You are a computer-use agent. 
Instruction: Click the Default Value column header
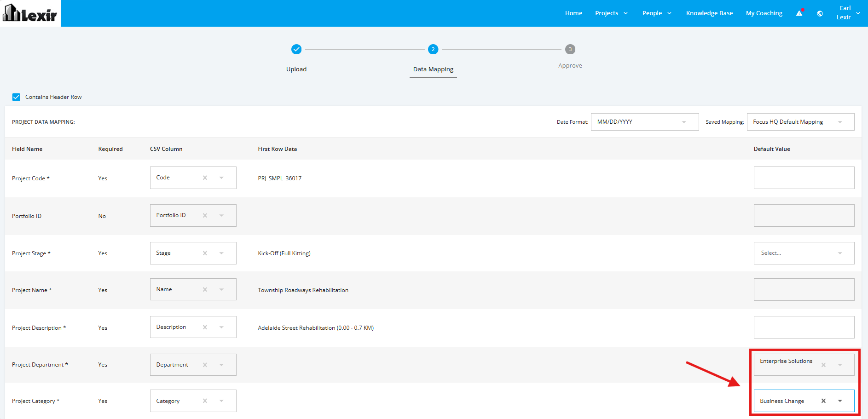772,149
